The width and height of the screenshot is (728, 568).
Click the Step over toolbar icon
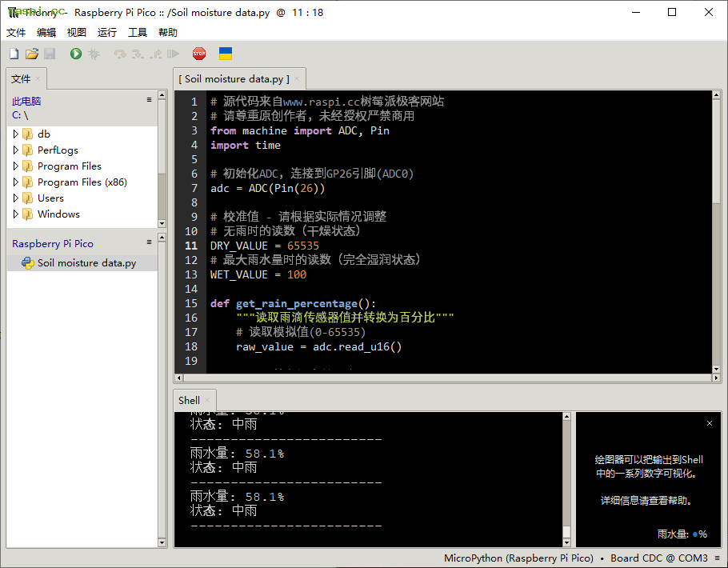(120, 54)
